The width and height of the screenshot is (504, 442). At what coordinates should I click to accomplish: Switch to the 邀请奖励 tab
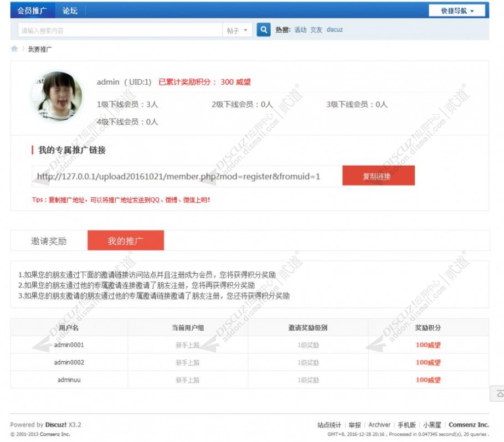49,241
